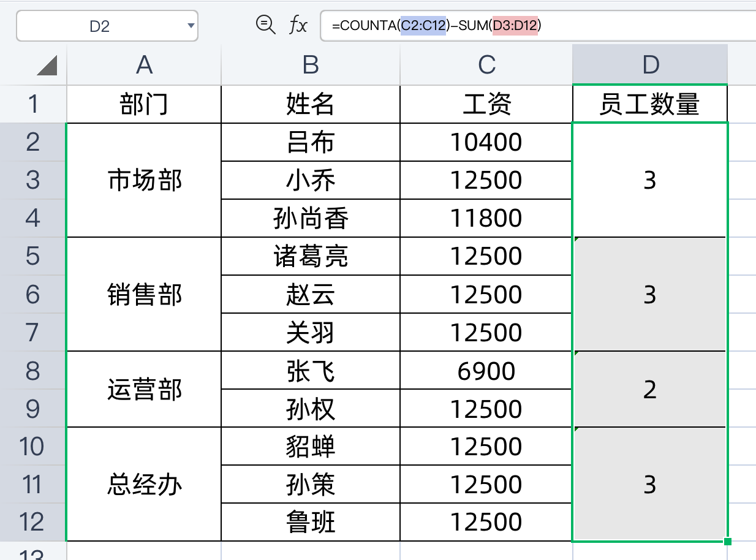Click the cell containing 貂蝉
This screenshot has width=756, height=560.
tap(311, 446)
